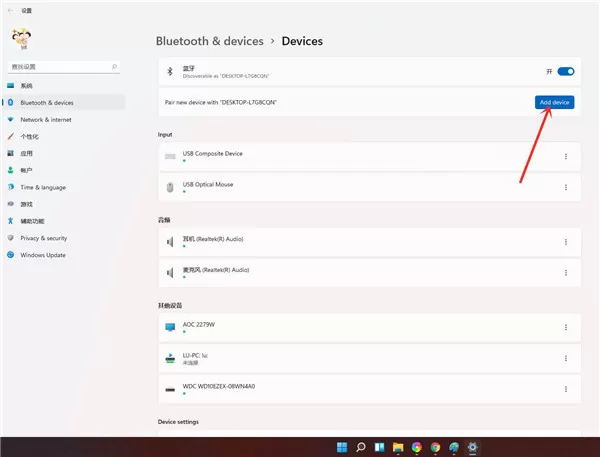Screen dimensions: 600x457
Task: Select Bluetooth & devices in the sidebar
Action: click(64, 103)
